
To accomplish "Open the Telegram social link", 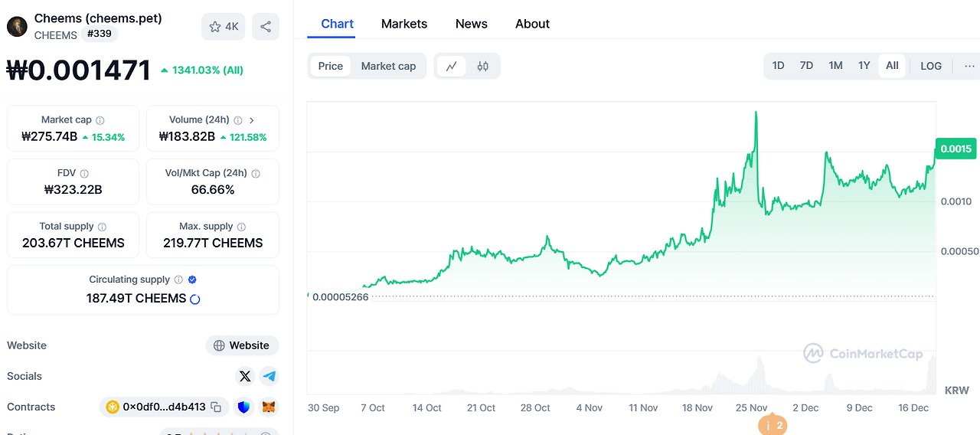I will tap(269, 376).
